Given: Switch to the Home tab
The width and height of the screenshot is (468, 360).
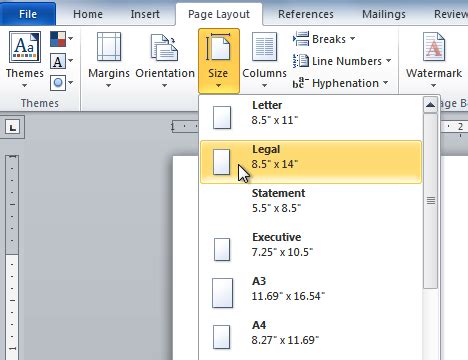Looking at the screenshot, I should click(x=88, y=14).
